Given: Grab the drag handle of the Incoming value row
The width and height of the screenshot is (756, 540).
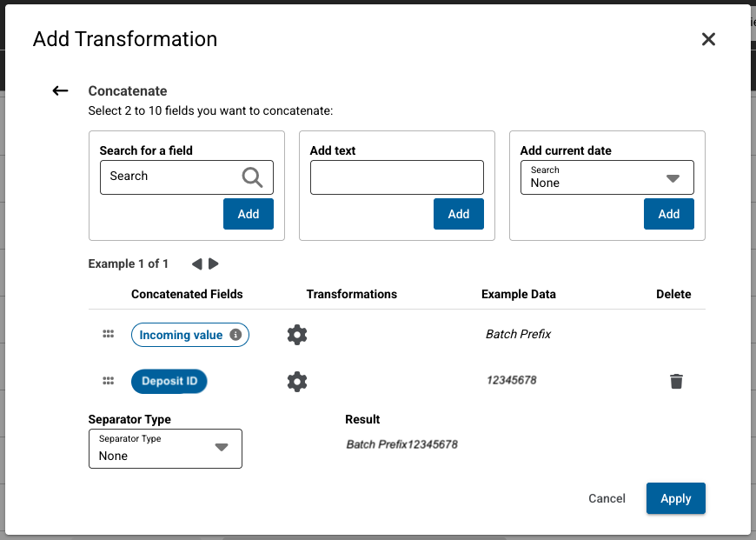Looking at the screenshot, I should 109,334.
